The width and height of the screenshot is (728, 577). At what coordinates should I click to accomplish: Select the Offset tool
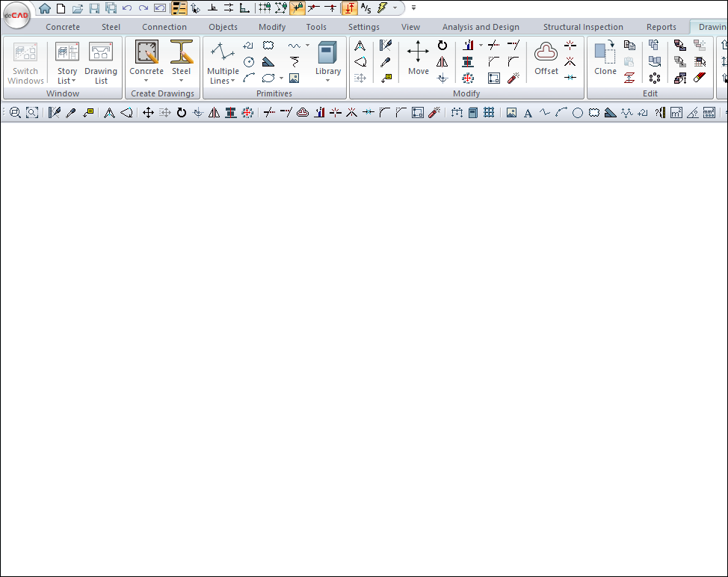tap(546, 58)
